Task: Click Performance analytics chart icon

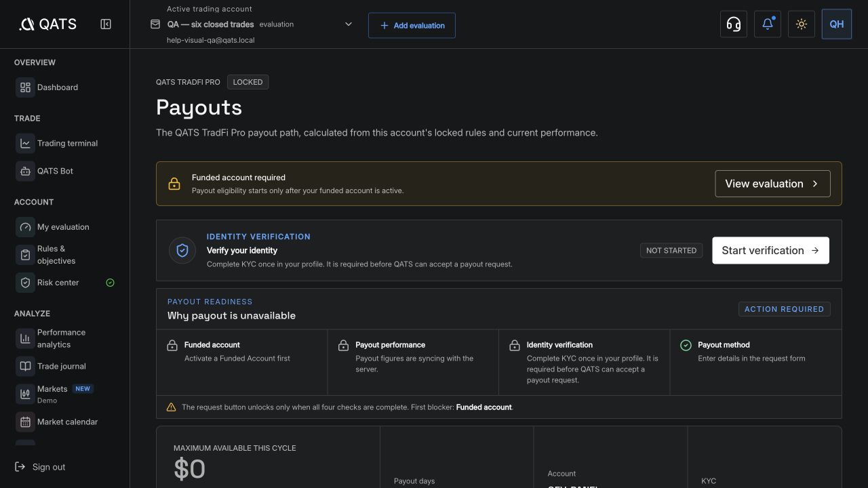Action: [25, 338]
